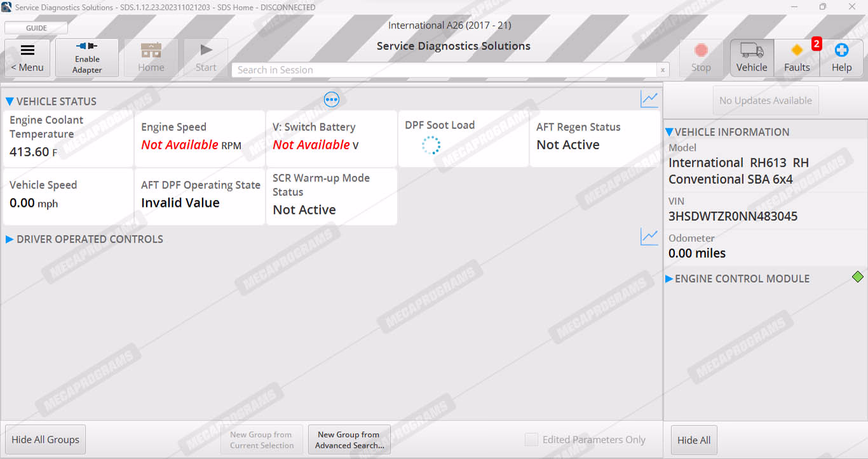Viewport: 868px width, 459px height.
Task: Minimize the Service Diagnostics Solutions window
Action: tap(794, 7)
